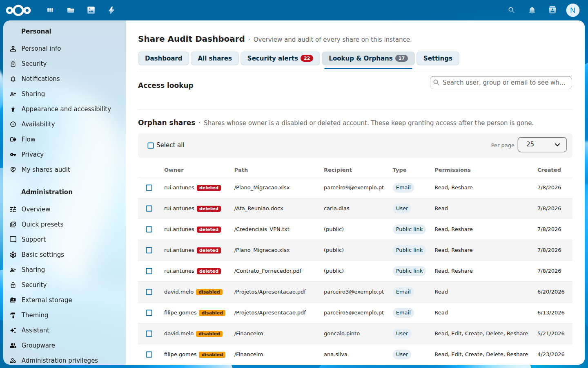Check the parceiro9@exemplo.pt share row
Viewport: 588px width, 368px height.
pyautogui.click(x=149, y=188)
